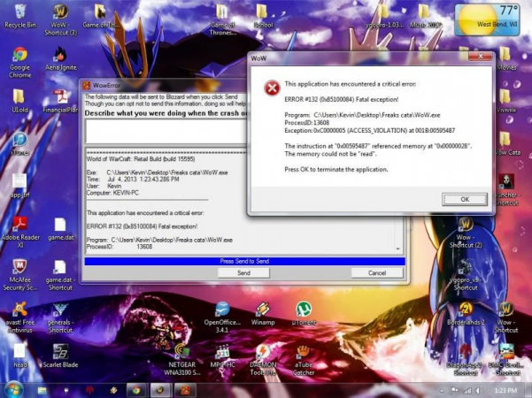Select the µTorrent desktop icon
Screen dimensions: 532x398
pyautogui.click(x=304, y=314)
